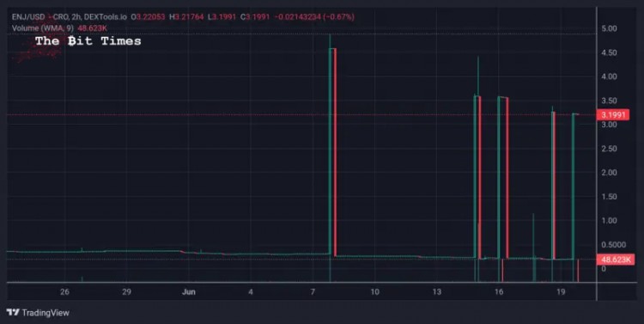
Task: Click The Bit Times watermark text
Action: [x=88, y=41]
